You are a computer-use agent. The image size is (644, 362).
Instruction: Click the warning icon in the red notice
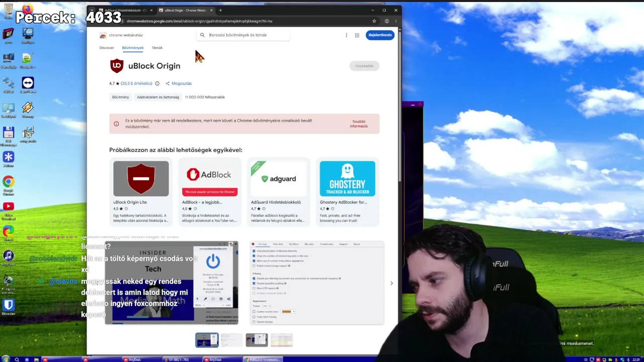pyautogui.click(x=116, y=124)
